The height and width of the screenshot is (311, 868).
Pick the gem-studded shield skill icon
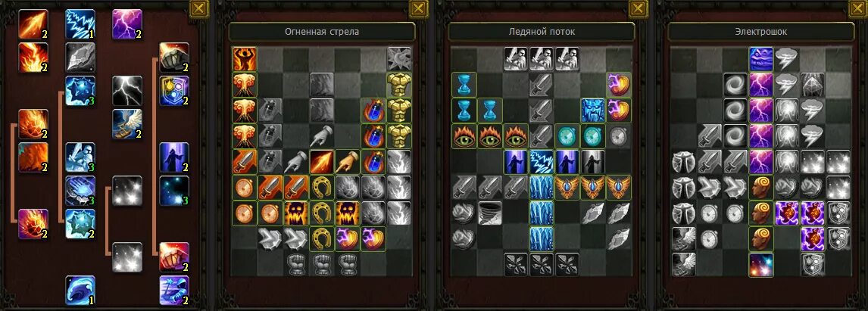point(174,91)
